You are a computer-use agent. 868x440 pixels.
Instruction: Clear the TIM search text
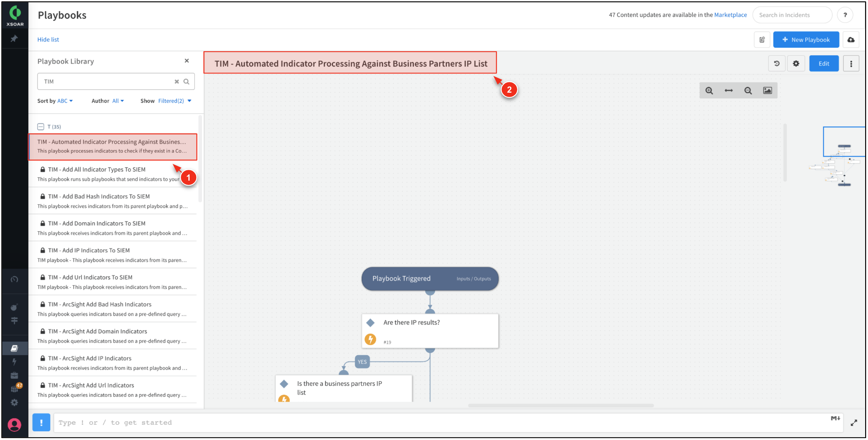(177, 81)
